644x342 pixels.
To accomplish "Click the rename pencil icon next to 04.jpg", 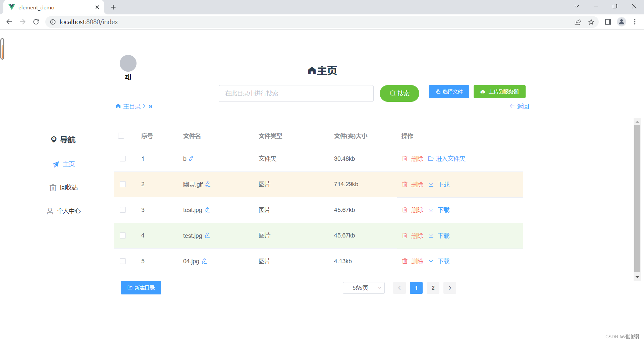I will (204, 261).
